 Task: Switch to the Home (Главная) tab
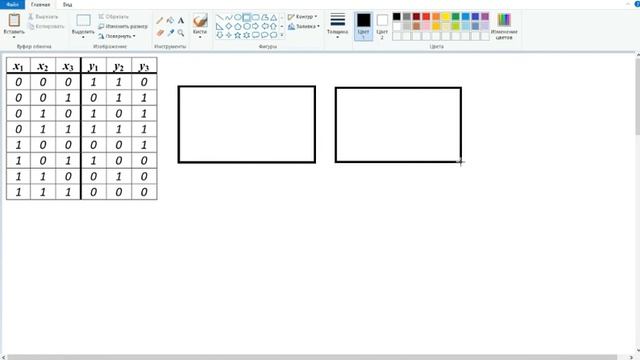coord(40,5)
